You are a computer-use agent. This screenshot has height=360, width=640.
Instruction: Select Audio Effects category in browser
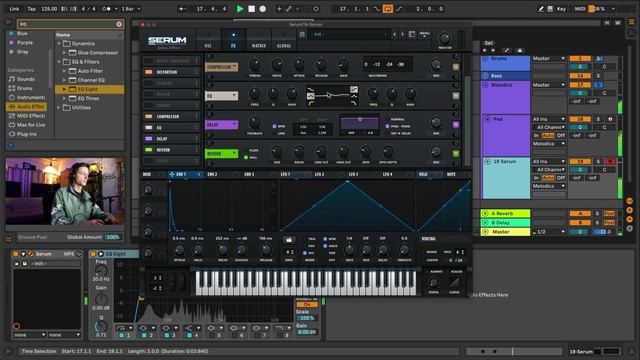pyautogui.click(x=27, y=107)
